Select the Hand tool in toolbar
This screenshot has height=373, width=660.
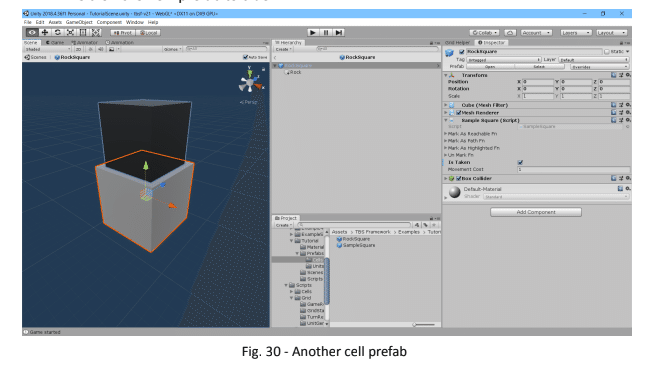coord(32,32)
